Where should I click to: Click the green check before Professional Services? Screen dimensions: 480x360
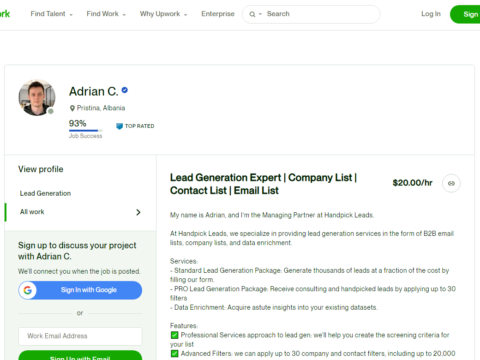(x=174, y=335)
